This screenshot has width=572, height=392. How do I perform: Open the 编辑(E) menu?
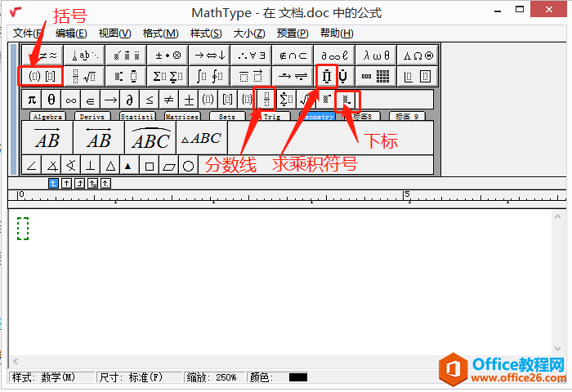click(x=71, y=33)
